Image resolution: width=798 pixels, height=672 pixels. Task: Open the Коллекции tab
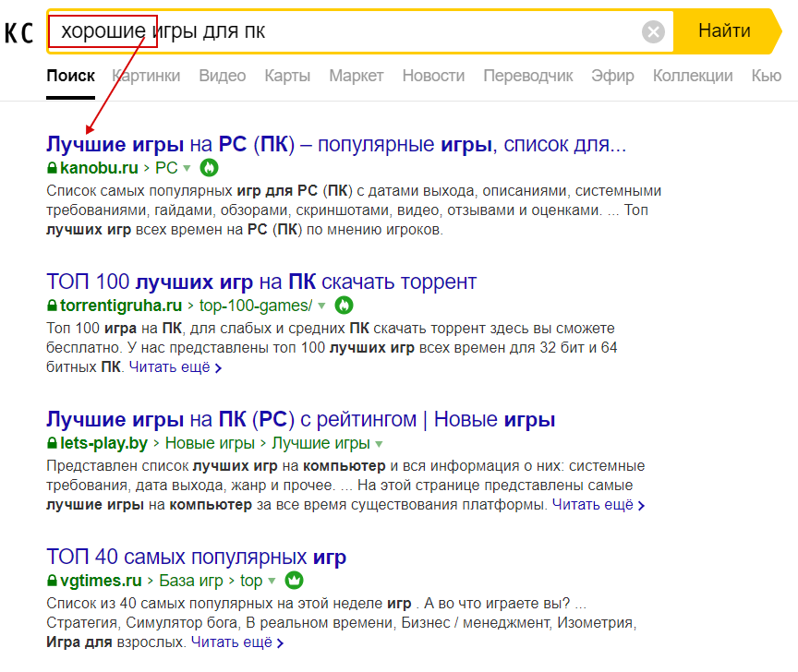click(x=693, y=76)
